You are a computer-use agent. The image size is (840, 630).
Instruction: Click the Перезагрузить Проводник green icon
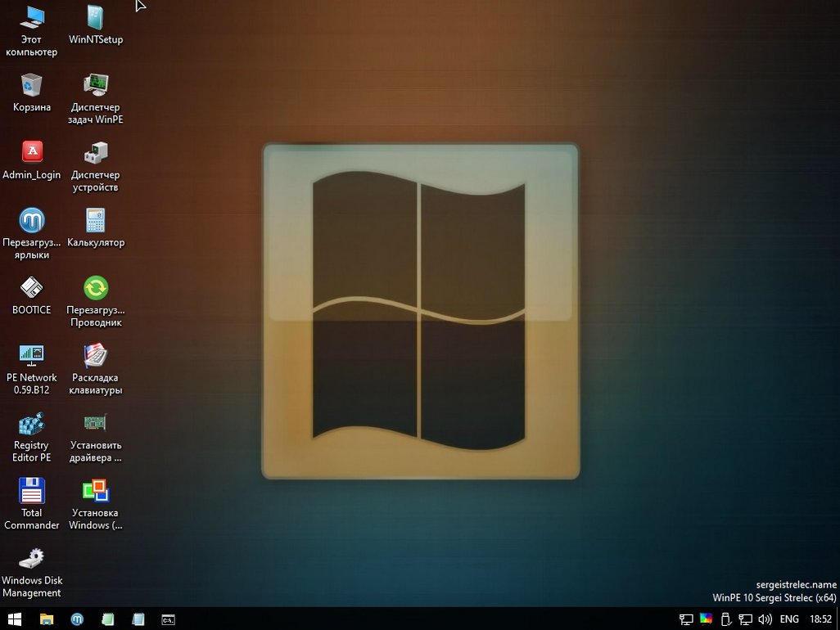tap(96, 289)
